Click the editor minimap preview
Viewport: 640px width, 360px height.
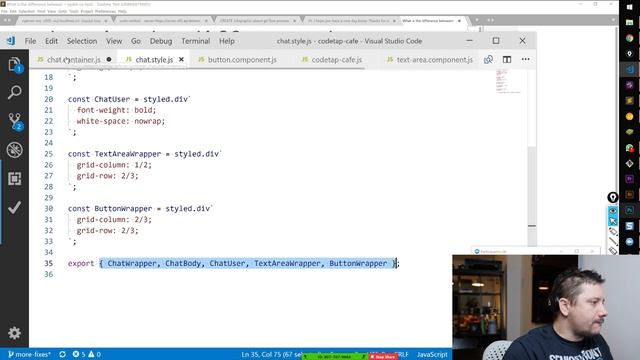[507, 81]
